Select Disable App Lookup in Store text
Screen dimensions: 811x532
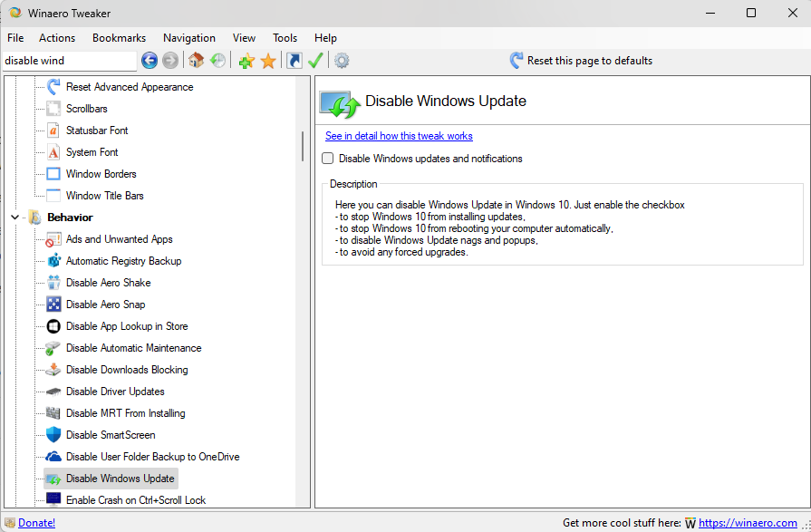point(127,326)
